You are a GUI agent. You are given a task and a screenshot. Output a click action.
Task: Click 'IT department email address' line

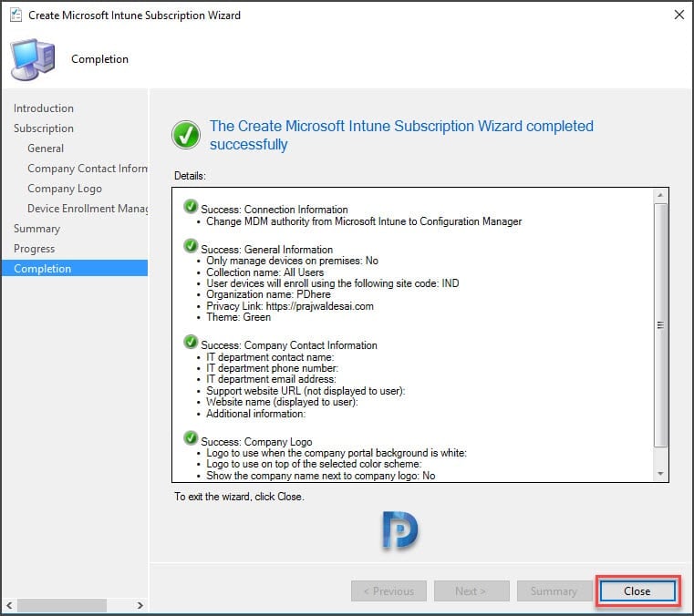[x=271, y=379]
